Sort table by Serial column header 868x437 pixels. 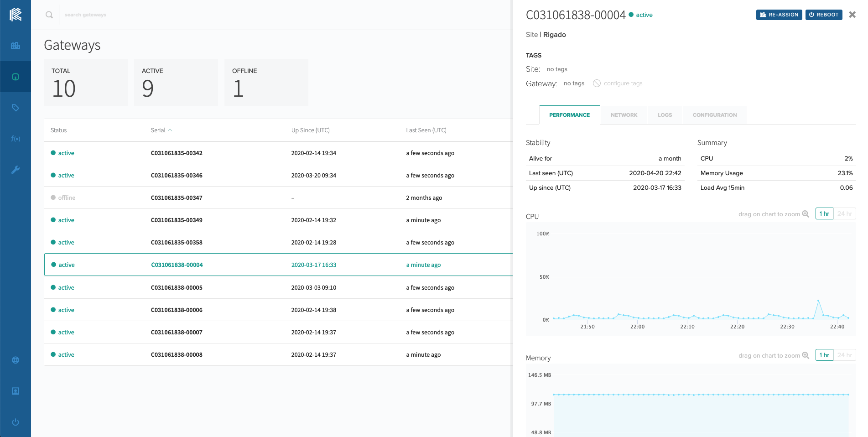click(x=158, y=130)
